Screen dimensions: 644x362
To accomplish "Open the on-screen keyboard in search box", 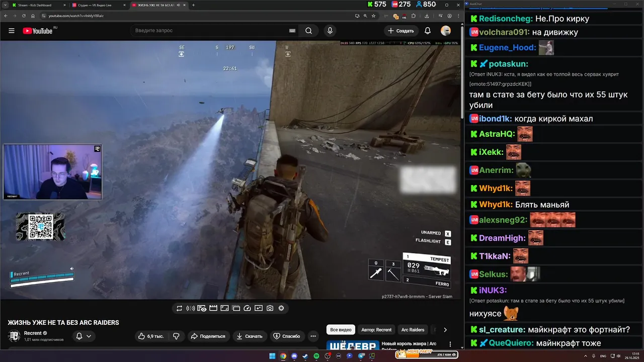I will click(292, 31).
